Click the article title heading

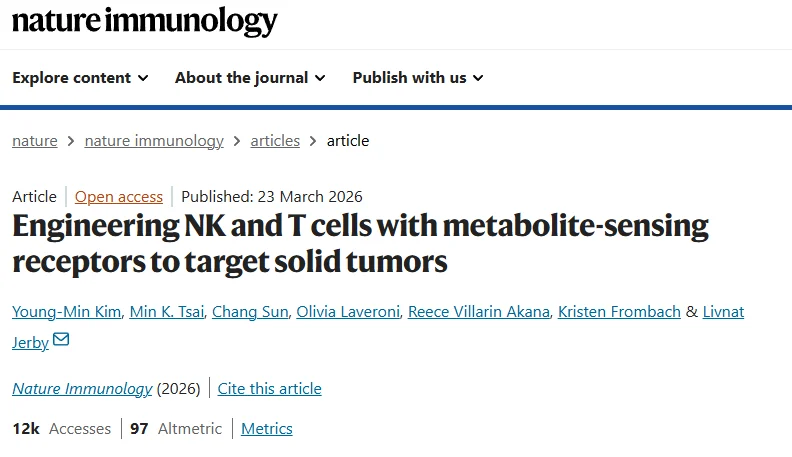pyautogui.click(x=360, y=243)
